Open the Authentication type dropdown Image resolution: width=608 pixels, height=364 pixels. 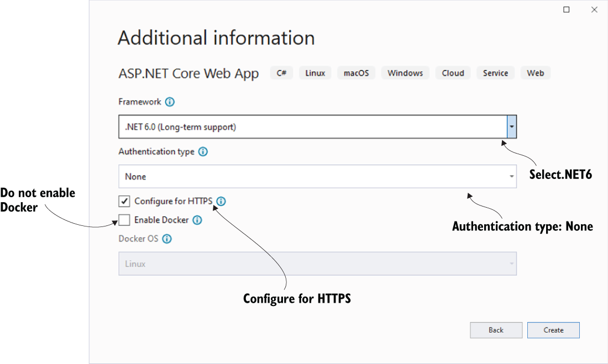(318, 176)
